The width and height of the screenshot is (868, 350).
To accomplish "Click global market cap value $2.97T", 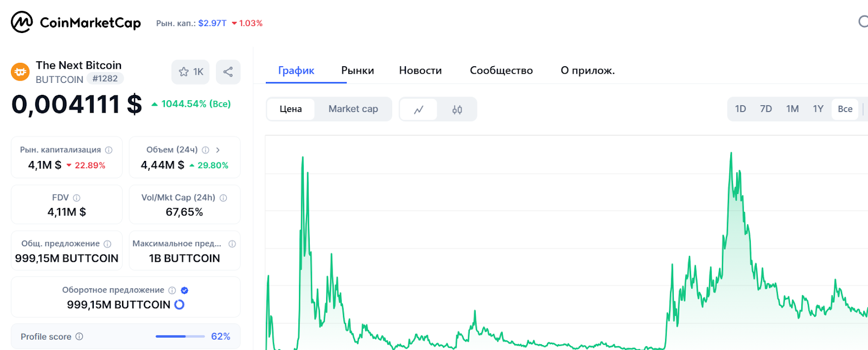I will pos(212,23).
